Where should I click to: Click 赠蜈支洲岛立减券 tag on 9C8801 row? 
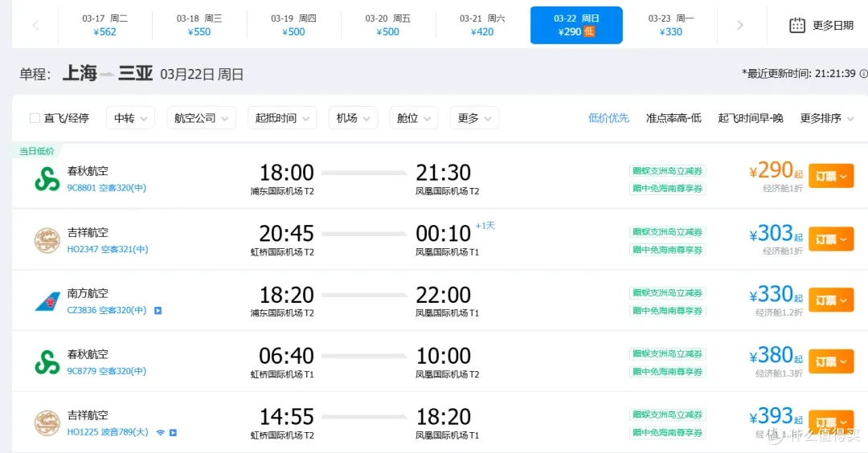[x=668, y=171]
